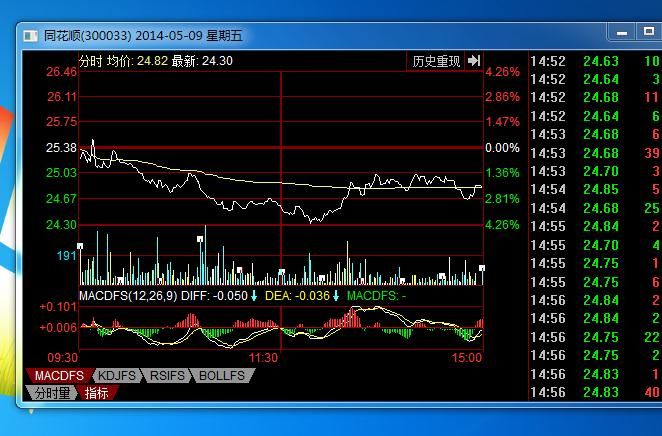Open the 历史重现 history replay button
The width and height of the screenshot is (662, 436).
[436, 61]
